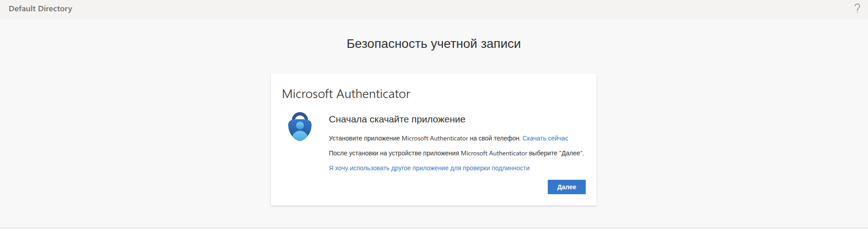
Task: Click the Далее button
Action: (x=566, y=187)
